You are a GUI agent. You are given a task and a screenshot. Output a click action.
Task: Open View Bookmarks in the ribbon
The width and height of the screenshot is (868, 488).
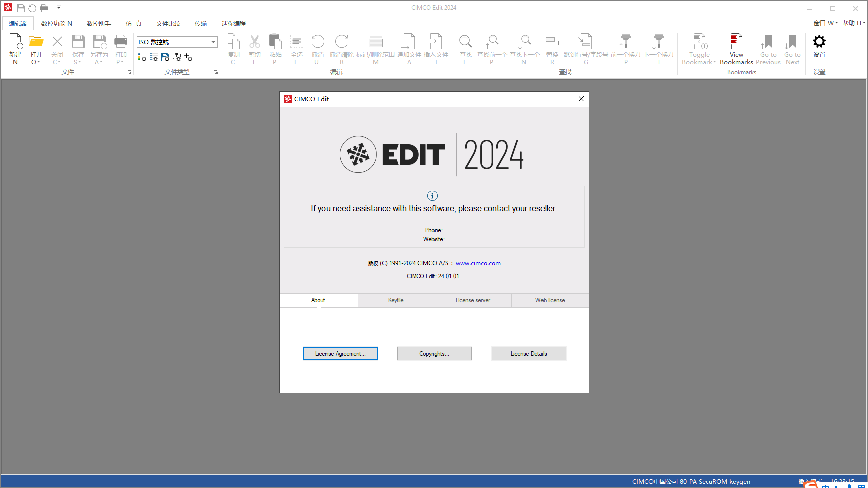click(x=736, y=49)
